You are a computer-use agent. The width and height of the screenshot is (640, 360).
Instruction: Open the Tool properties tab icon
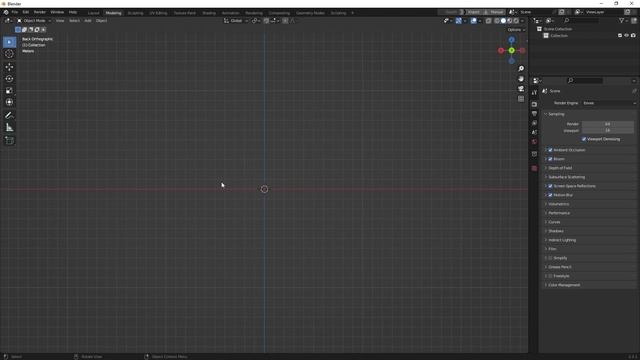pos(534,93)
